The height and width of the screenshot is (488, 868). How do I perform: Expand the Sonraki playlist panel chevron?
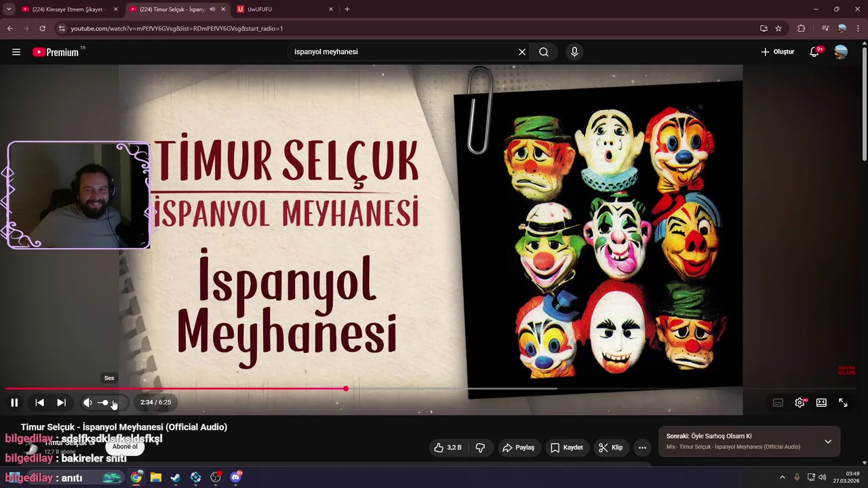pyautogui.click(x=828, y=442)
